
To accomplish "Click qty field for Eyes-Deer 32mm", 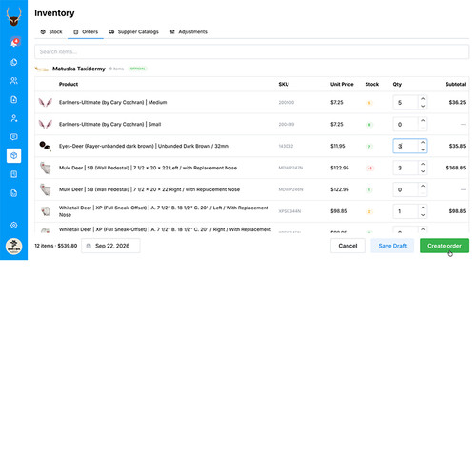I will click(406, 146).
